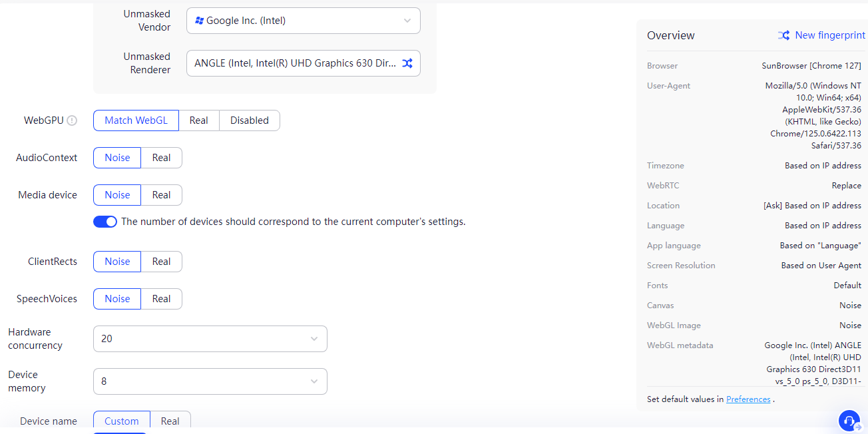Image resolution: width=868 pixels, height=434 pixels.
Task: Click the WebGPU info icon
Action: (72, 120)
